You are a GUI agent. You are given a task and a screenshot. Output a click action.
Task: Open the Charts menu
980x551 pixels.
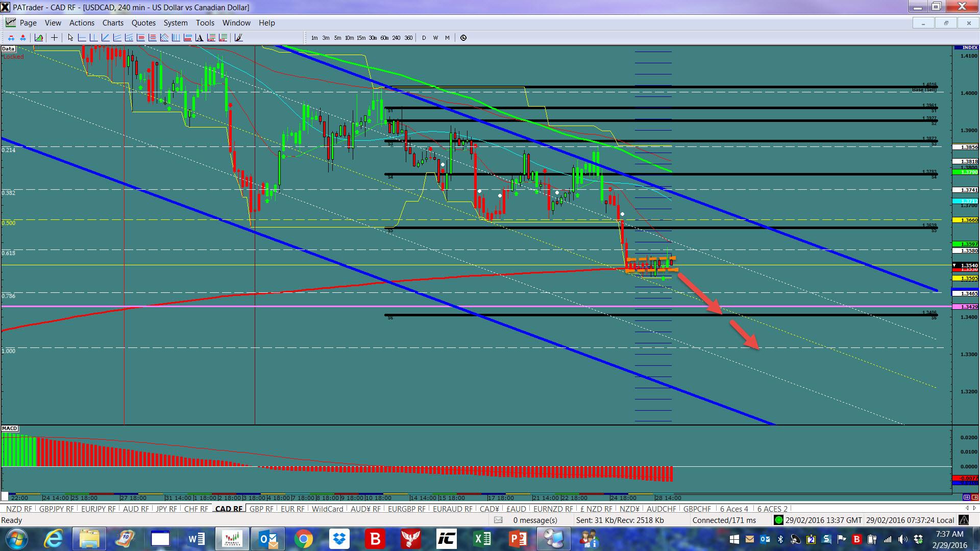(x=113, y=23)
